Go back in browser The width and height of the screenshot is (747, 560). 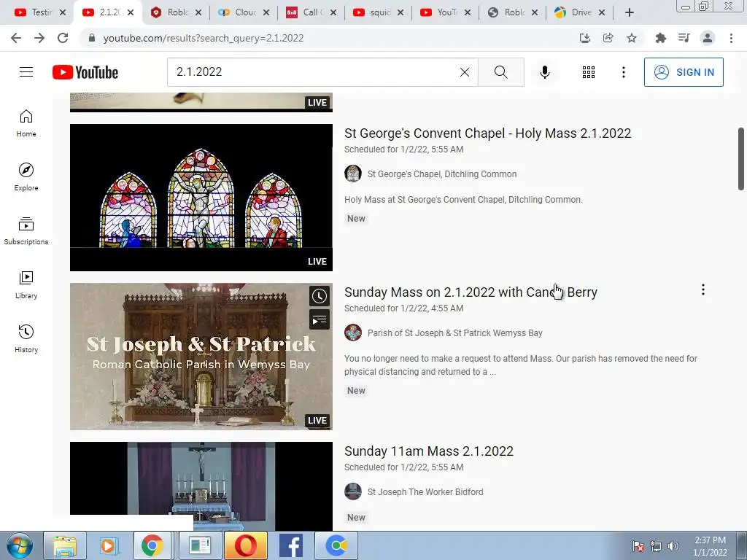tap(16, 38)
